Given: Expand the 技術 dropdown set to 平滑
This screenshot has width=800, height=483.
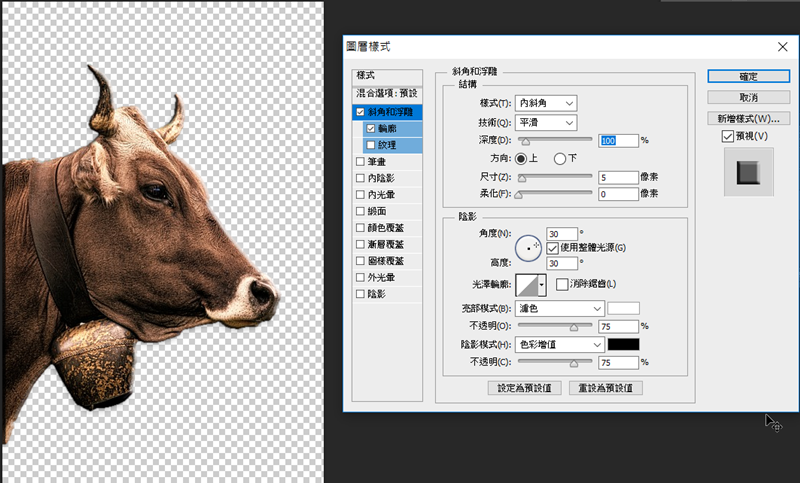Looking at the screenshot, I should 546,122.
